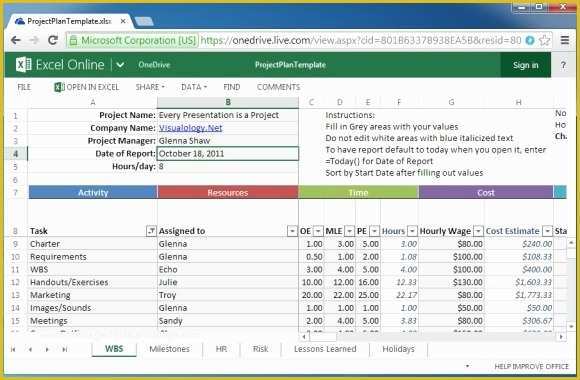The height and width of the screenshot is (380, 580).
Task: Click FIND in the toolbar
Action: point(232,87)
